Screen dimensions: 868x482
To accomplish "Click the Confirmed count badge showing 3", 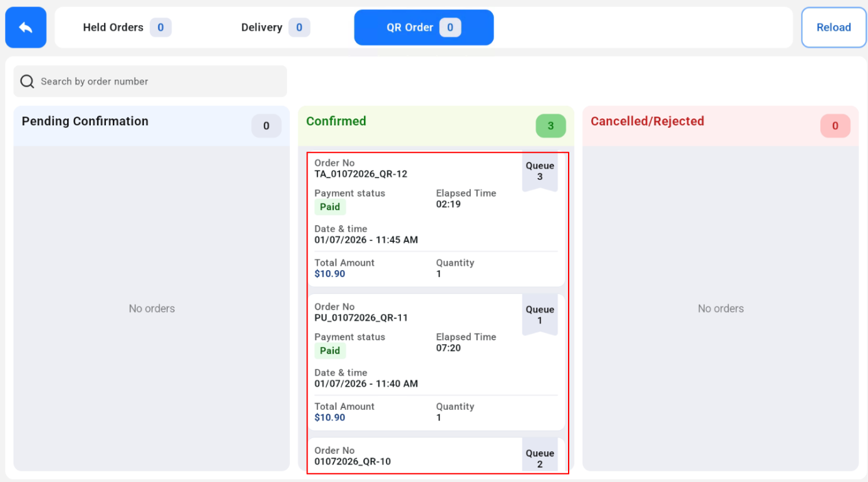I will (x=550, y=126).
